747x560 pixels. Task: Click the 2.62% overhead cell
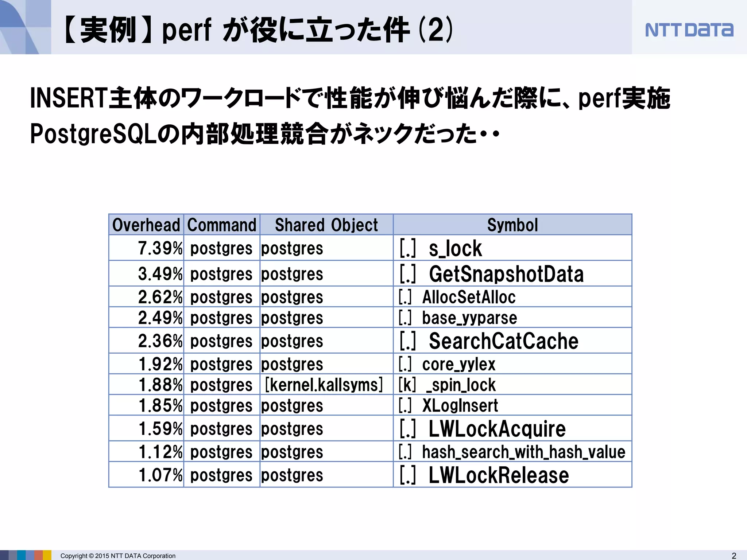pyautogui.click(x=146, y=297)
